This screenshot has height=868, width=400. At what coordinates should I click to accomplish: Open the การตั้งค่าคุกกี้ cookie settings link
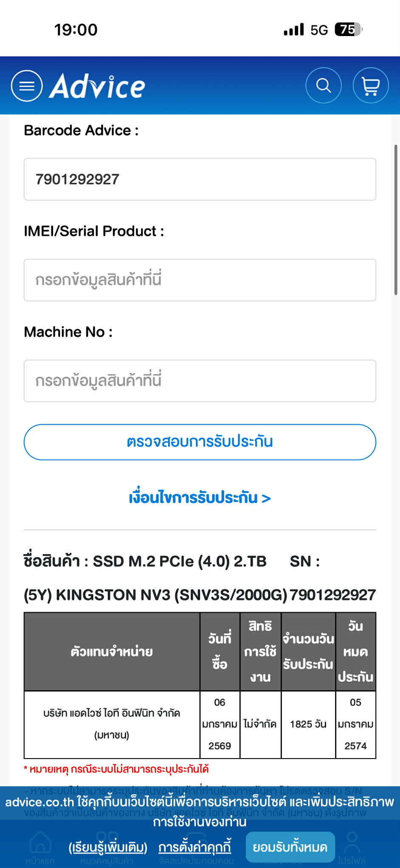click(x=195, y=847)
